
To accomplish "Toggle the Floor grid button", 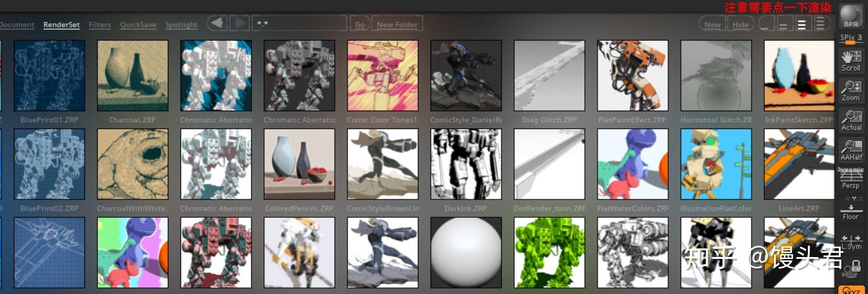I will click(x=851, y=209).
